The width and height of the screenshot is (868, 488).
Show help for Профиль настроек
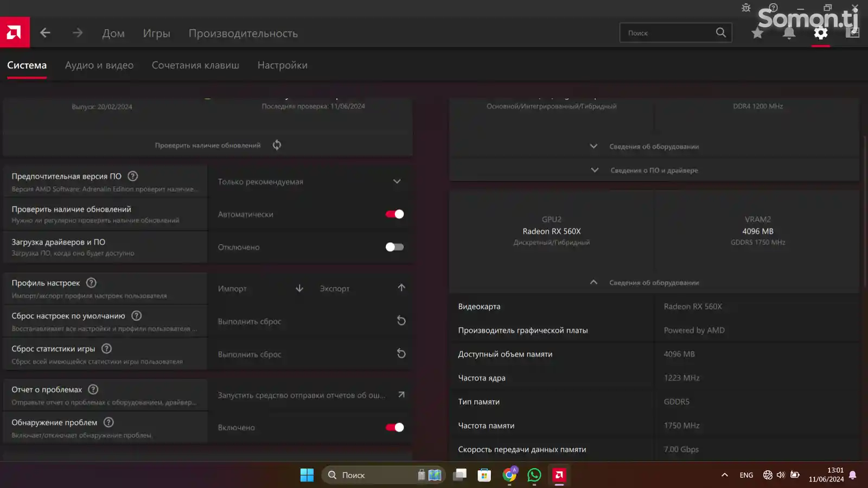(91, 283)
